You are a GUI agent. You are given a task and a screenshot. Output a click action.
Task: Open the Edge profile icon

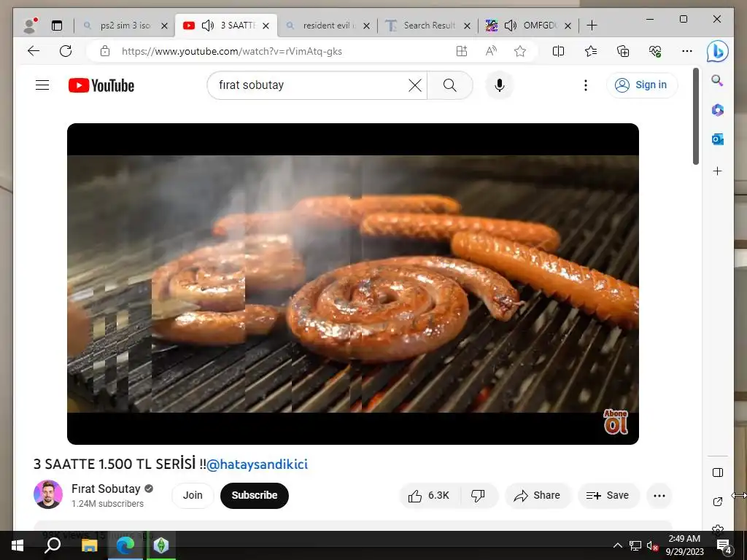click(30, 26)
